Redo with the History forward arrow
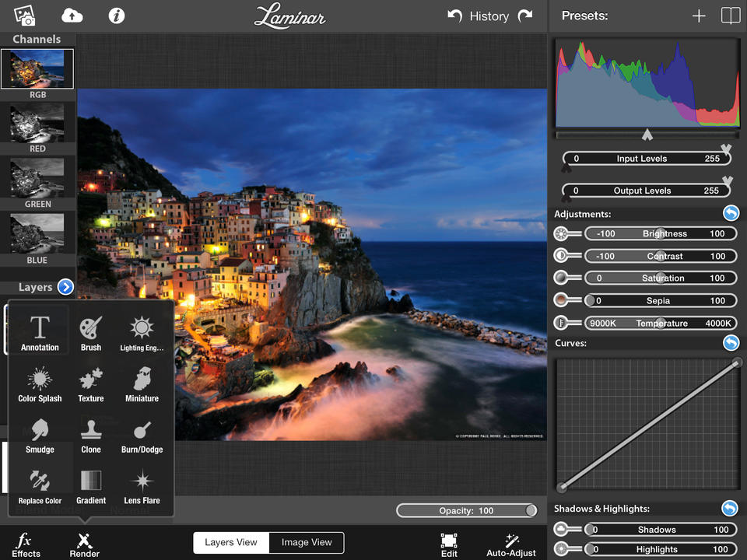Screen dimensions: 747x560 [x=525, y=16]
